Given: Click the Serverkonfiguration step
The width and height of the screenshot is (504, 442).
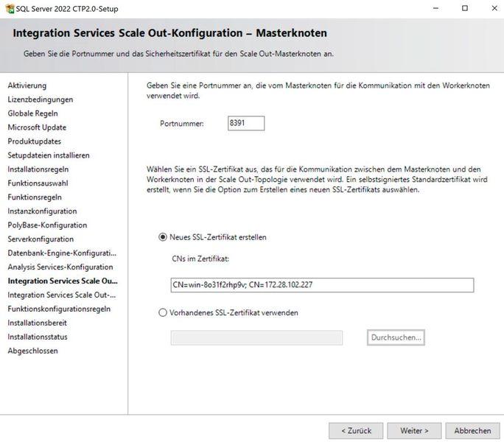Looking at the screenshot, I should [x=41, y=239].
